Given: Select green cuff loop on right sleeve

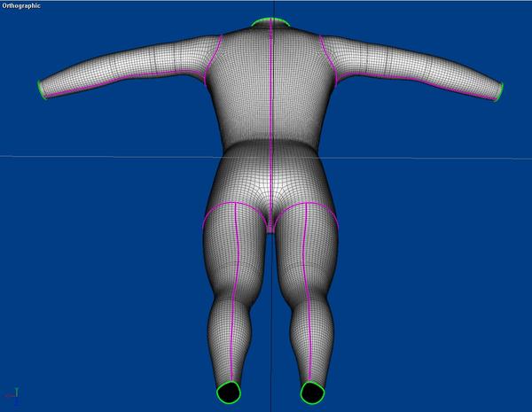Looking at the screenshot, I should [x=500, y=91].
